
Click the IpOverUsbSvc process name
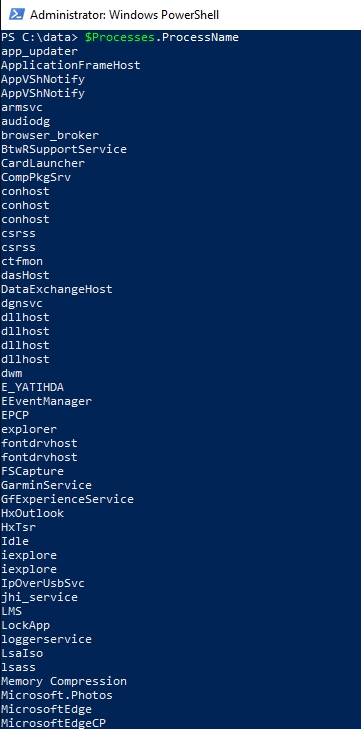(43, 583)
